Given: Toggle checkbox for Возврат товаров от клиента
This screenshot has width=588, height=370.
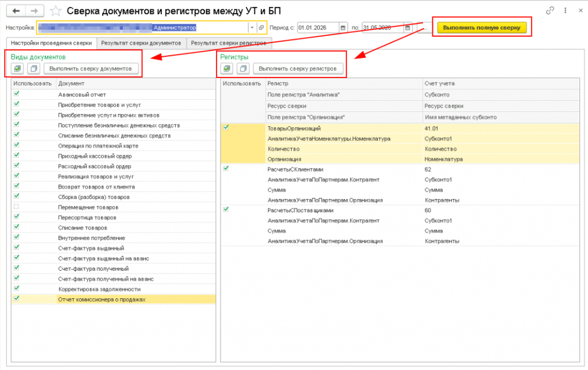Looking at the screenshot, I should pyautogui.click(x=17, y=186).
